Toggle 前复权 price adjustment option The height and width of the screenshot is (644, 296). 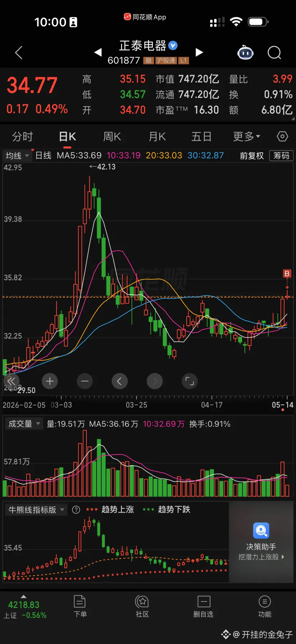pos(252,156)
